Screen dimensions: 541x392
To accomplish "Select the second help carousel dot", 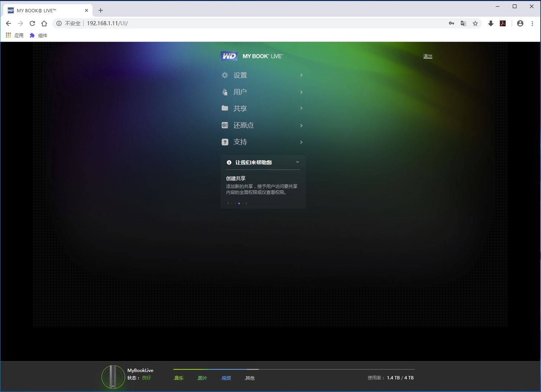I will click(x=235, y=203).
